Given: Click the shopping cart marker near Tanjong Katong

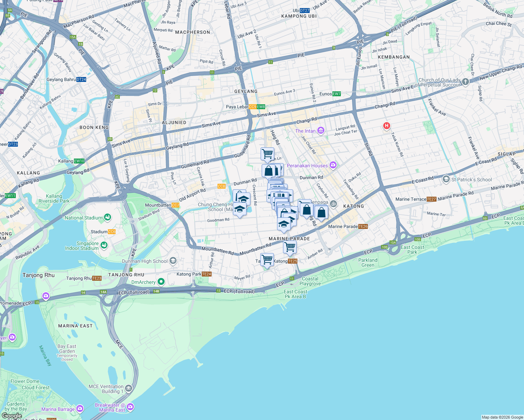Looking at the screenshot, I should coord(267,259).
